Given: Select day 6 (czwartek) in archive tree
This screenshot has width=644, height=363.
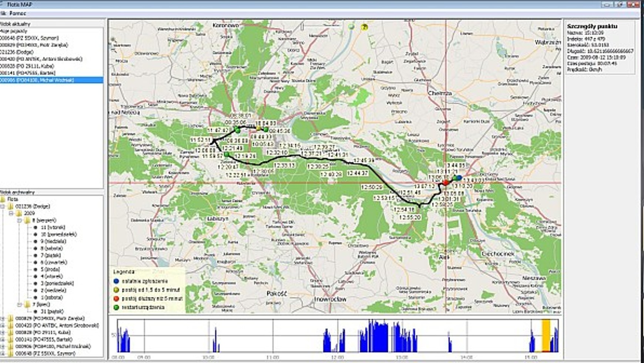Looking at the screenshot, I should (x=54, y=262).
